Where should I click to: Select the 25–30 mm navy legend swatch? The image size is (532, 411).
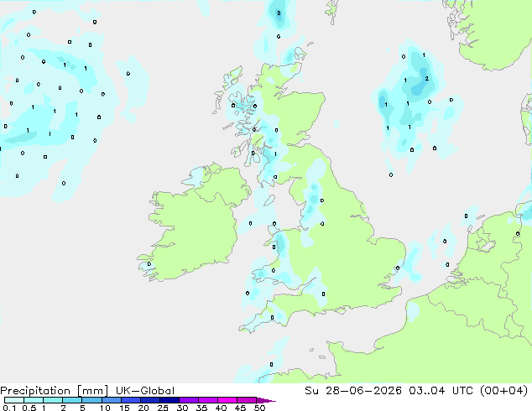coord(169,400)
